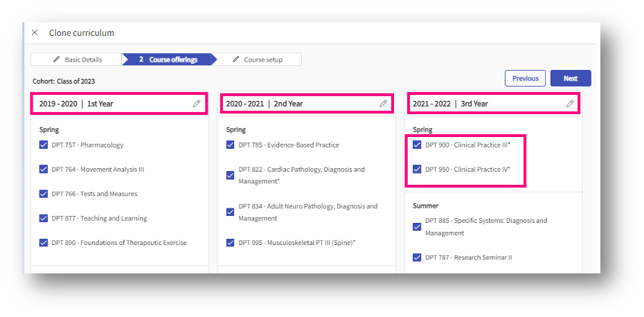Edit the 2019 - 2020 1st Year header
The width and height of the screenshot is (644, 317).
tap(197, 104)
